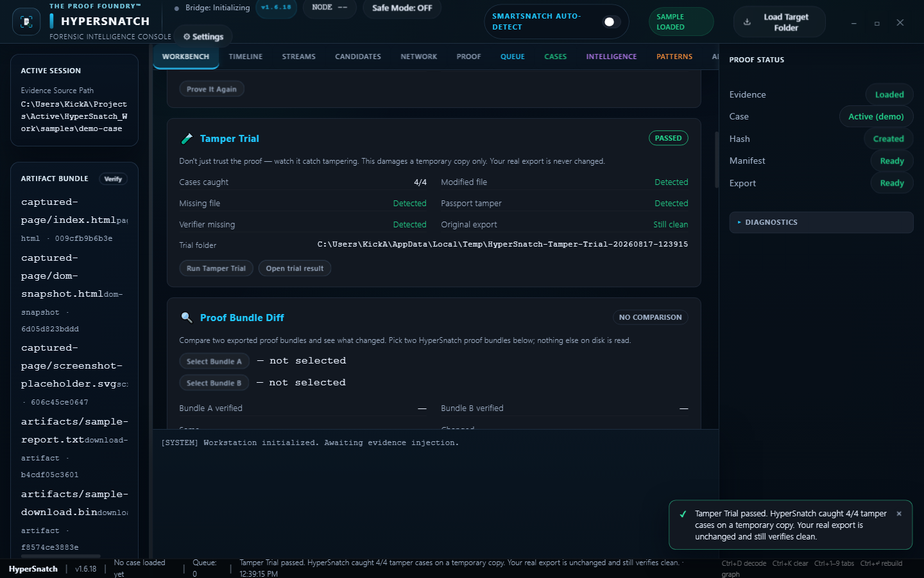
Task: Toggle the SmartSnatch Auto-Detect switch
Action: point(610,22)
